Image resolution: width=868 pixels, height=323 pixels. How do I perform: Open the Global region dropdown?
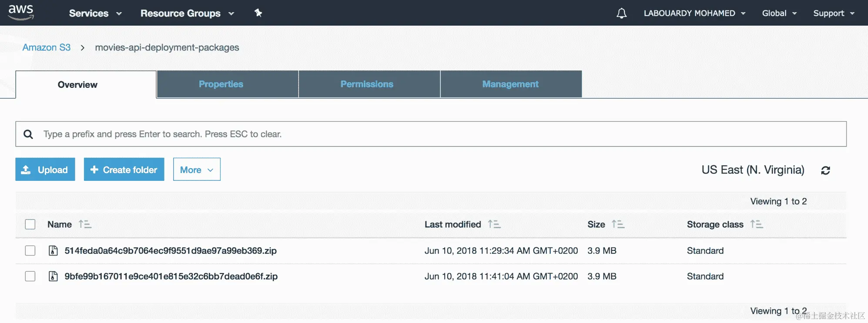[779, 13]
